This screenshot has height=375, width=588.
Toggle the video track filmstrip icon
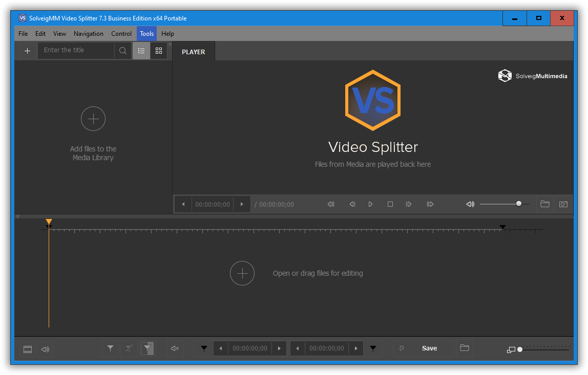tap(28, 349)
